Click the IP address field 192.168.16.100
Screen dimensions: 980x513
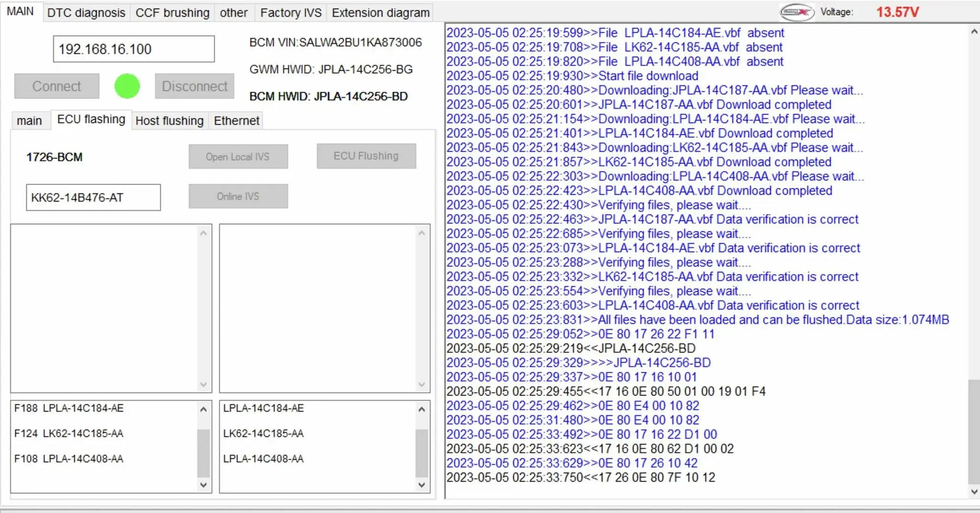click(x=133, y=49)
